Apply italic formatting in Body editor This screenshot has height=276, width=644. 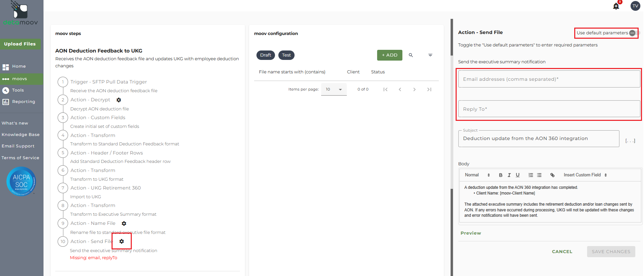(509, 175)
